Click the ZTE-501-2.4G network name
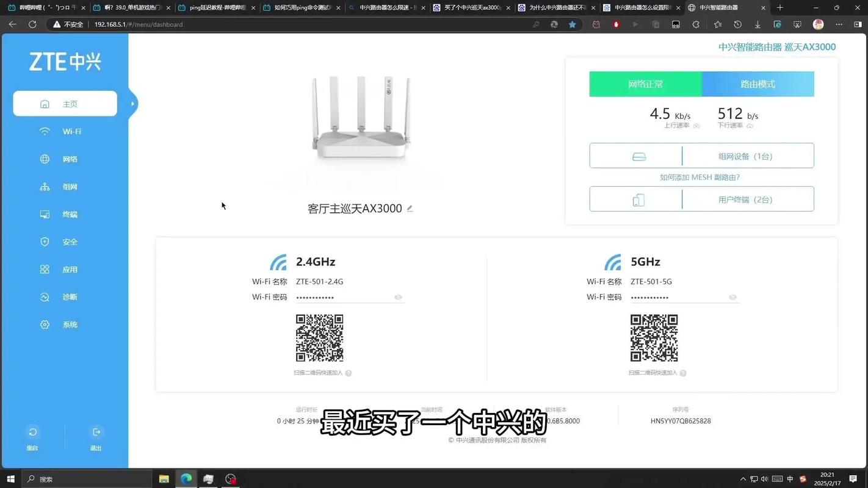Viewport: 868px width, 488px height. [320, 282]
